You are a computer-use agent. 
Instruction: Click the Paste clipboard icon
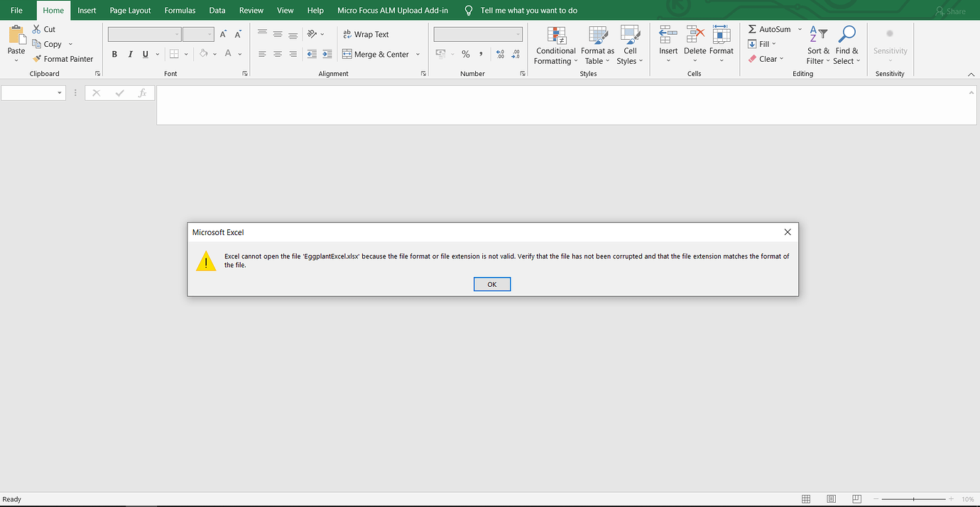pyautogui.click(x=16, y=35)
